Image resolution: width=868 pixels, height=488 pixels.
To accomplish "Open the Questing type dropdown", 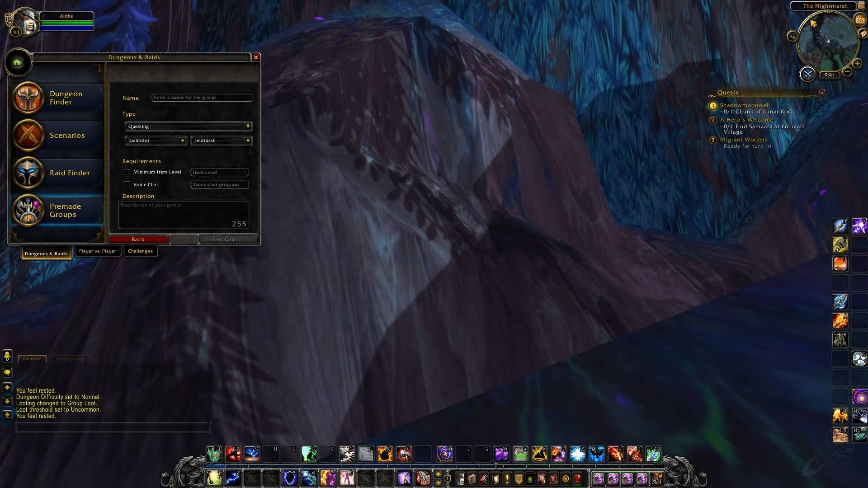I will click(189, 127).
